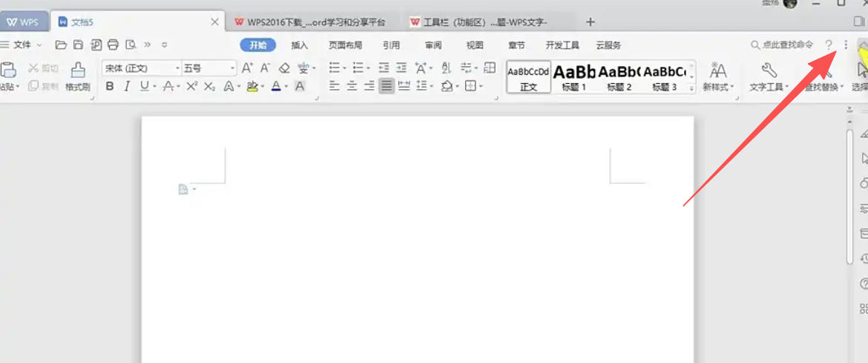Click the sort A-Z icon
The width and height of the screenshot is (868, 363).
[447, 68]
